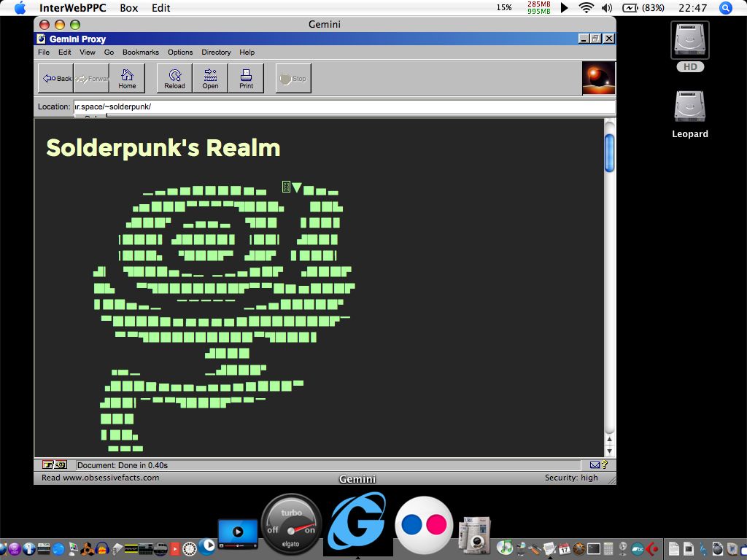Click the Security: high indicator
This screenshot has height=560, width=747.
pyautogui.click(x=571, y=478)
